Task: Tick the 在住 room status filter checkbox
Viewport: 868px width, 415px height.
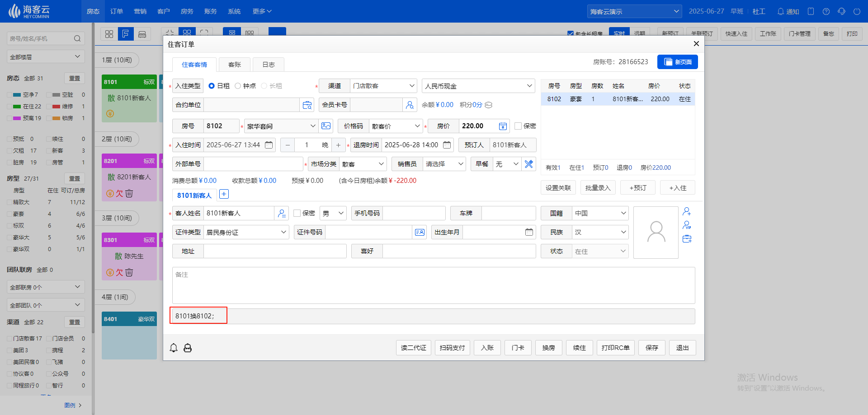Action: click(9, 107)
